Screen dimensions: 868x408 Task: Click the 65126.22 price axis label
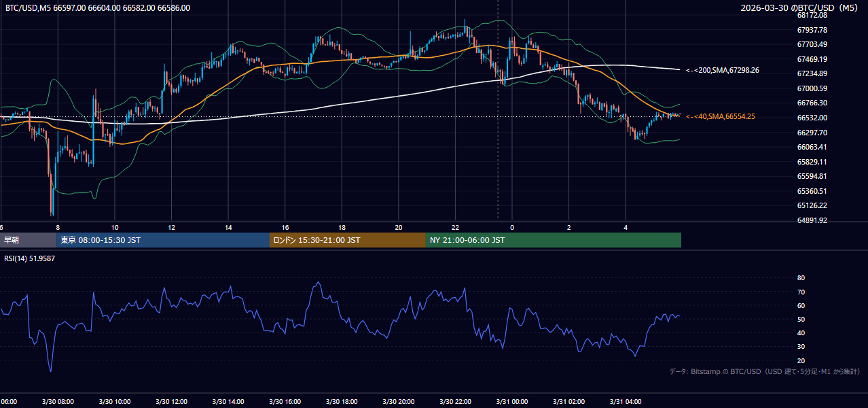click(812, 205)
